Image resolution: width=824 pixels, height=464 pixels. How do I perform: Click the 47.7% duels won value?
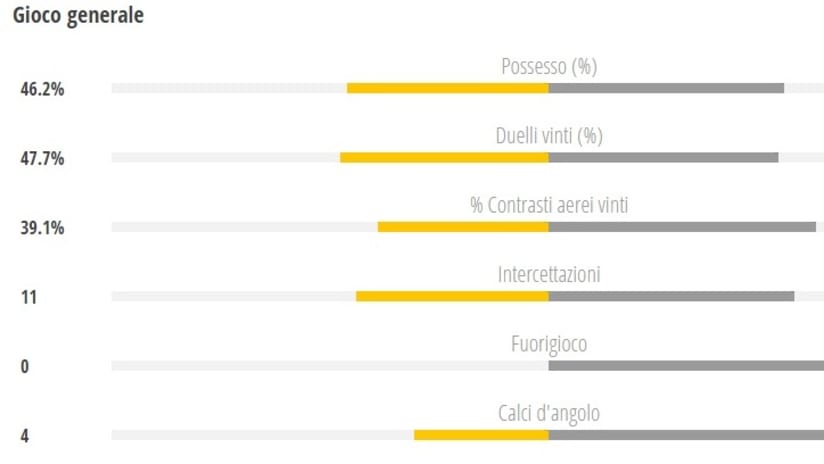[x=43, y=158]
